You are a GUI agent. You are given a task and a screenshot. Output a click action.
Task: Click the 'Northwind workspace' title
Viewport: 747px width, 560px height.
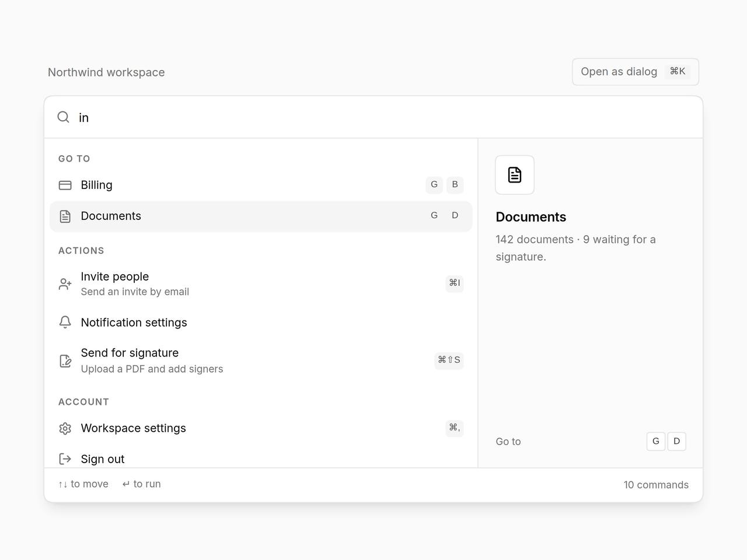click(x=106, y=72)
